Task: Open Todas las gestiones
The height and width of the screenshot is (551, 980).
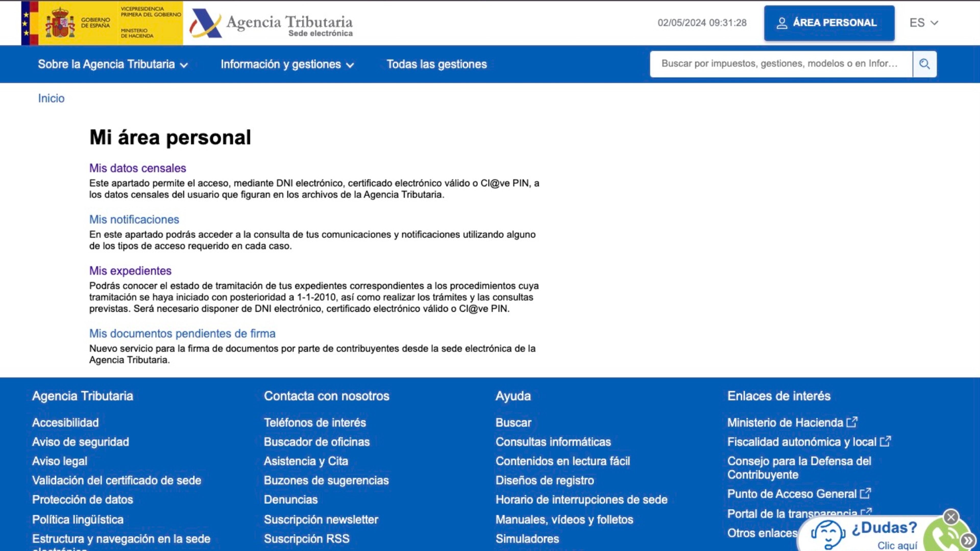Action: [437, 64]
